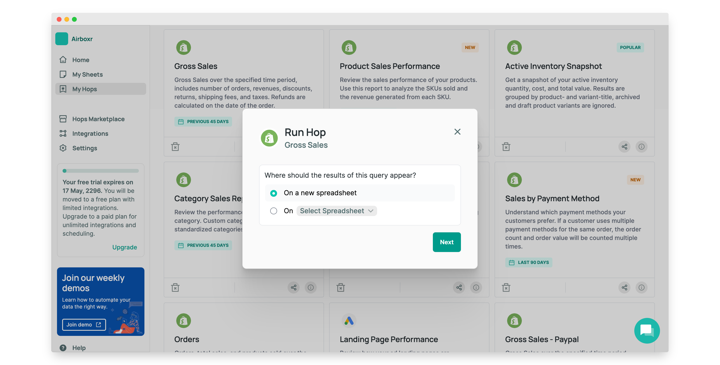Click the Airboxr logo in the sidebar
This screenshot has width=720, height=365.
[x=62, y=39]
